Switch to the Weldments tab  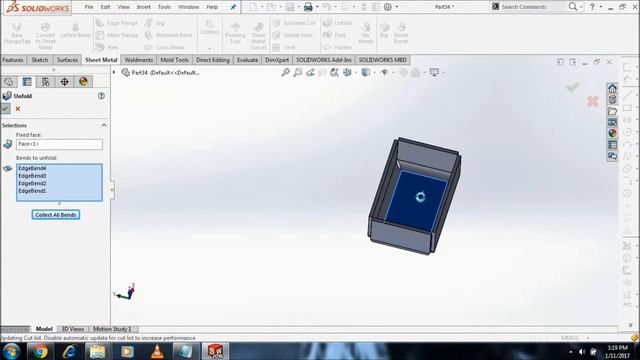coord(138,60)
